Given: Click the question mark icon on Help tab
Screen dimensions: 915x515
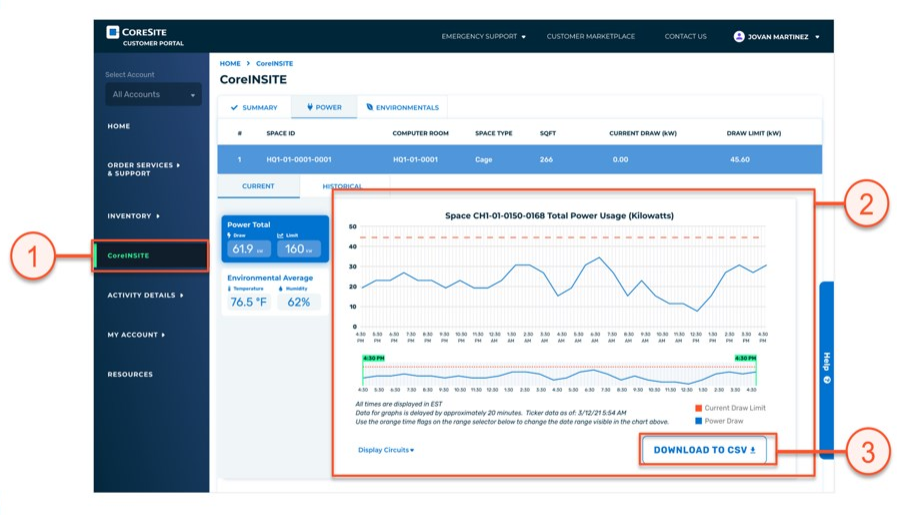Looking at the screenshot, I should [826, 379].
